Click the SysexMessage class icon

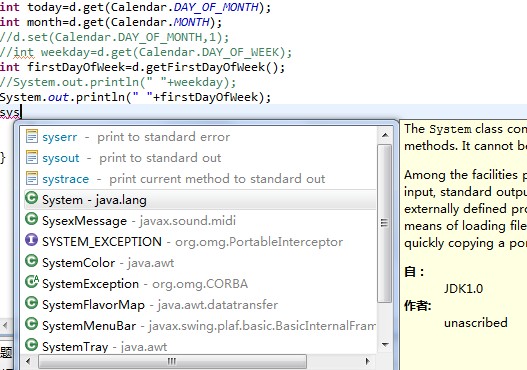coord(32,219)
